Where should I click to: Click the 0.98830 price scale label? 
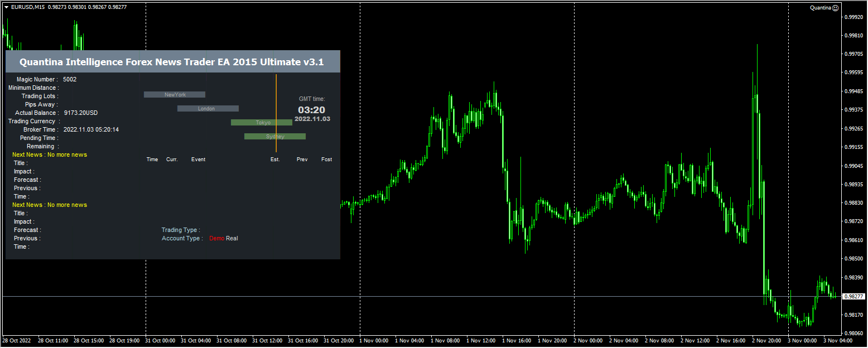pos(855,203)
